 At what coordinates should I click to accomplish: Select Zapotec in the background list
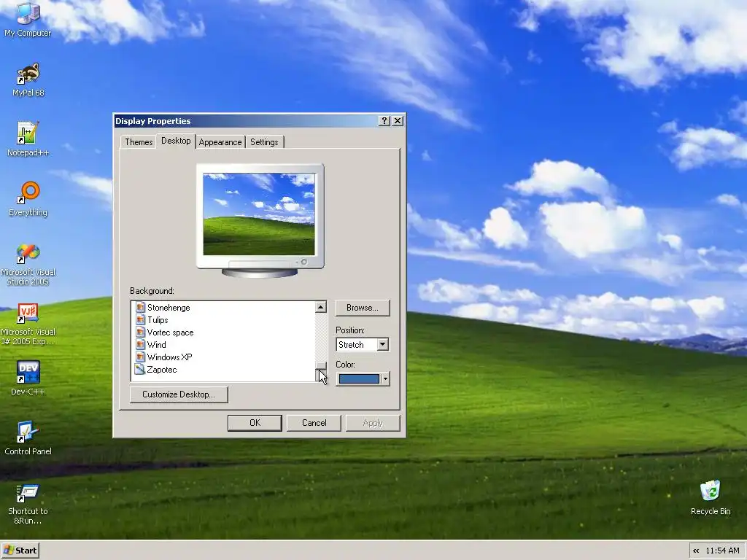tap(162, 370)
